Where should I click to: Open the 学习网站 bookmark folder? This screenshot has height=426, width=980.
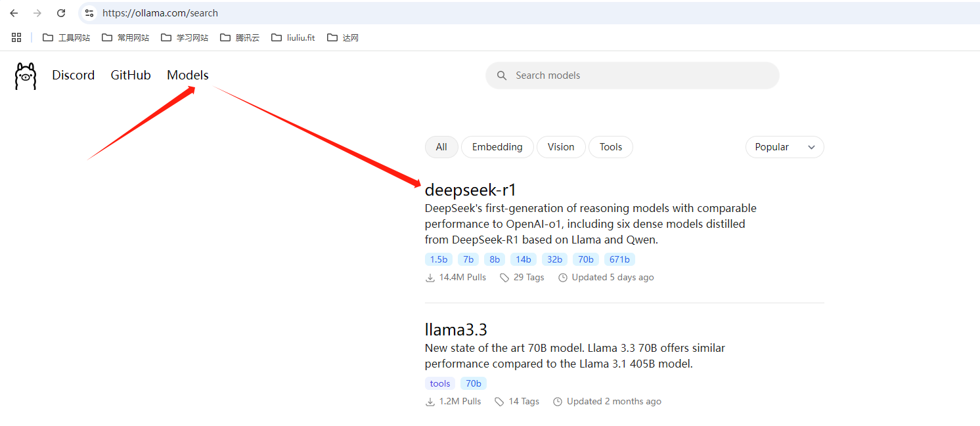click(185, 38)
